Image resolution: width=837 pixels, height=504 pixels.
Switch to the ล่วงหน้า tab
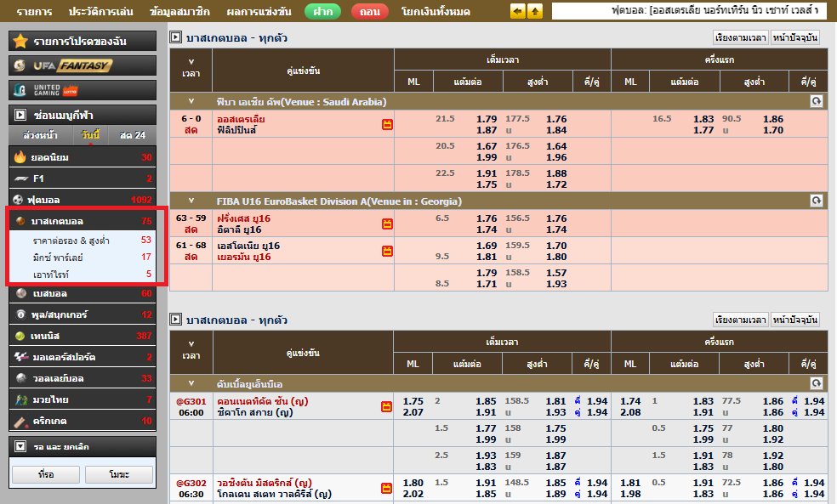(x=40, y=135)
